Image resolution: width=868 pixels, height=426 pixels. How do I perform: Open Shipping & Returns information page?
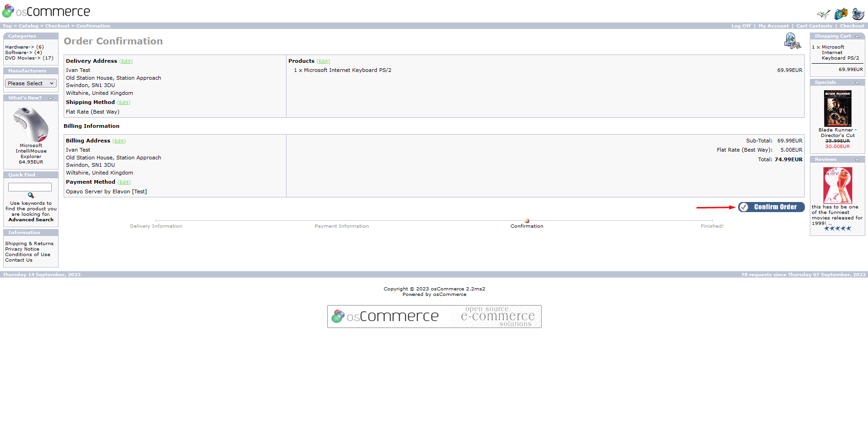click(x=29, y=244)
